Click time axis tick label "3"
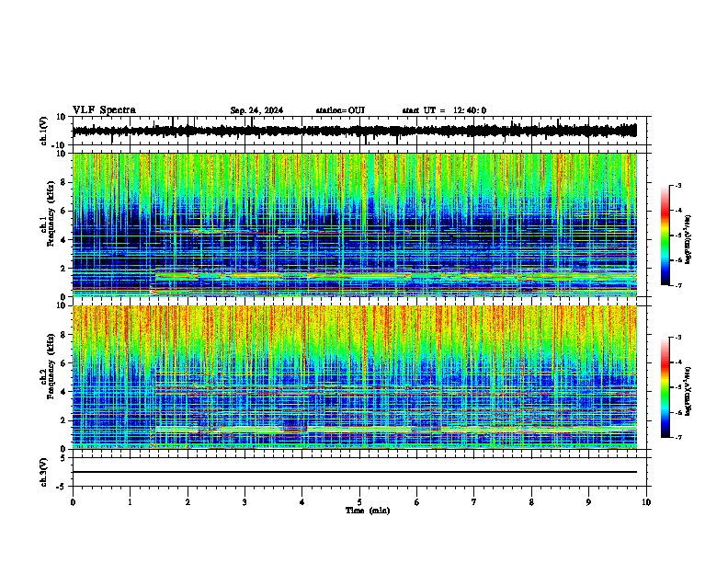Image resolution: width=728 pixels, height=563 pixels. (x=245, y=502)
